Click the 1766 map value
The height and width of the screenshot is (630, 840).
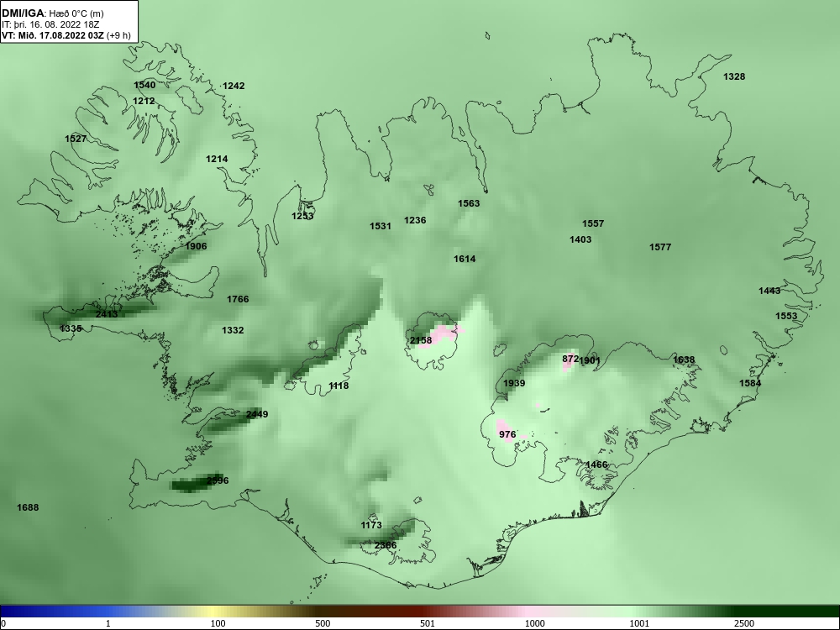coord(238,299)
